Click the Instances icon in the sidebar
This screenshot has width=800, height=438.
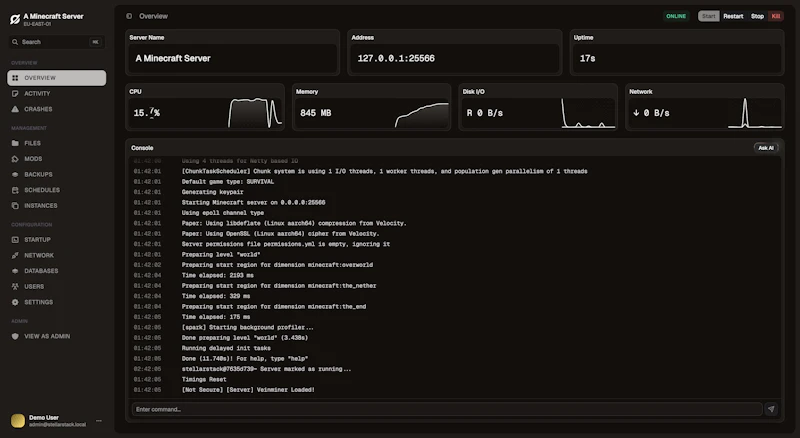point(15,205)
